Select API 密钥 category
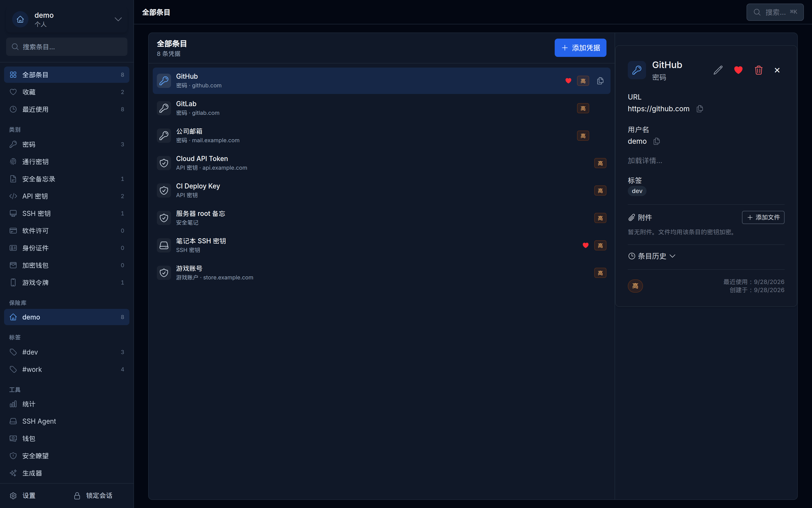The width and height of the screenshot is (812, 508). click(x=66, y=196)
